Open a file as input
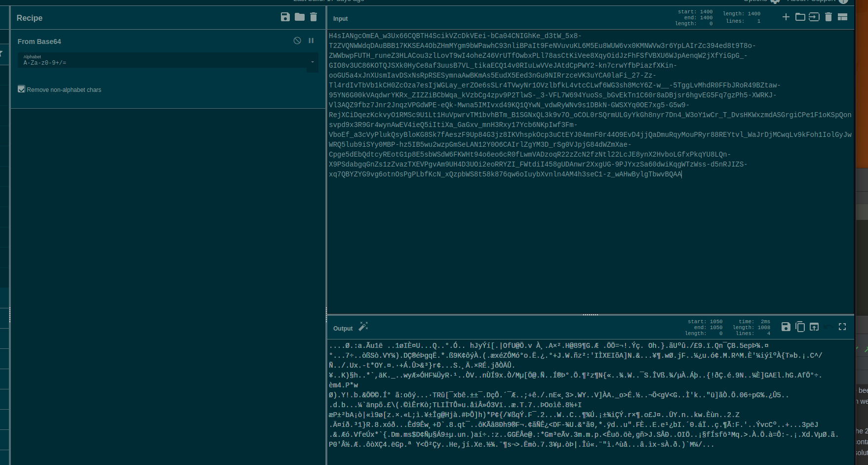 [x=814, y=17]
